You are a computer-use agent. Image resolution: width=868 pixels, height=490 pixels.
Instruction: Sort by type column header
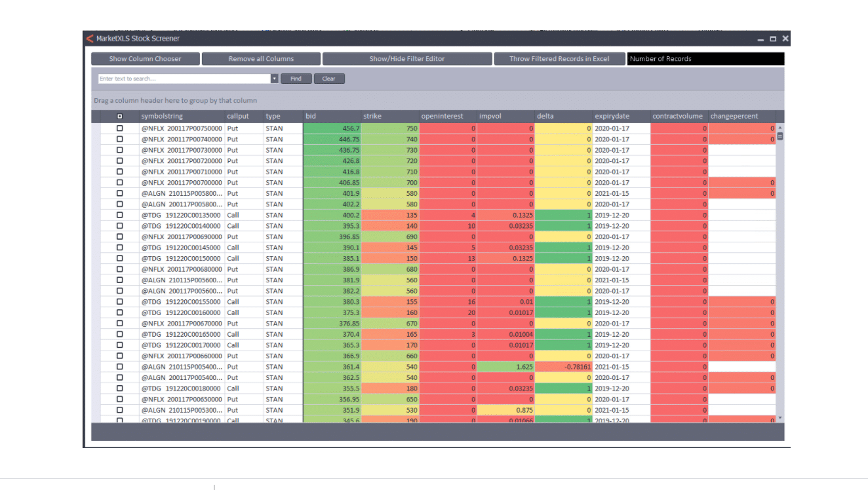pos(283,117)
